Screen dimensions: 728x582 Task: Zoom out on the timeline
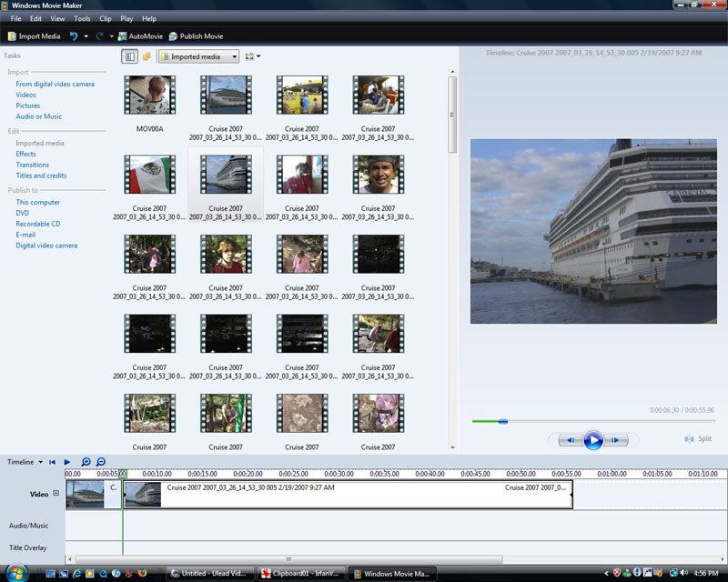tap(101, 462)
